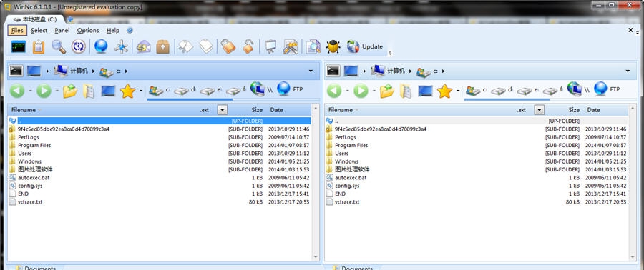
Task: Open the Panel menu
Action: (62, 30)
